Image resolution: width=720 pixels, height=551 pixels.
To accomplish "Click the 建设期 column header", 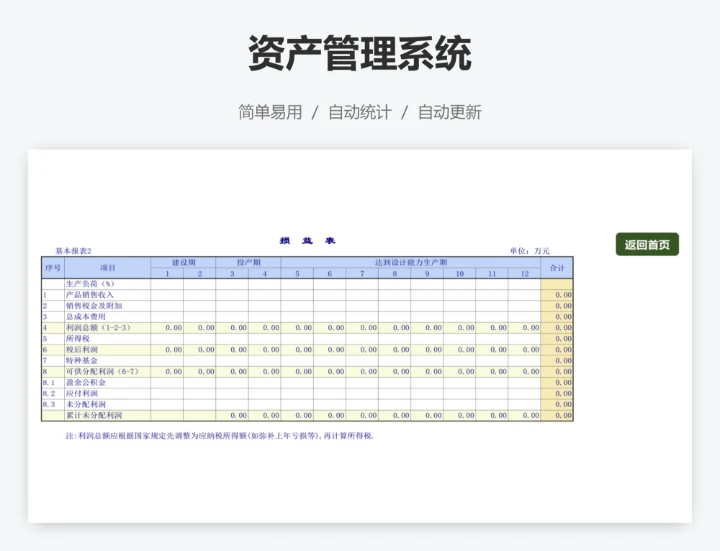I will tap(183, 262).
